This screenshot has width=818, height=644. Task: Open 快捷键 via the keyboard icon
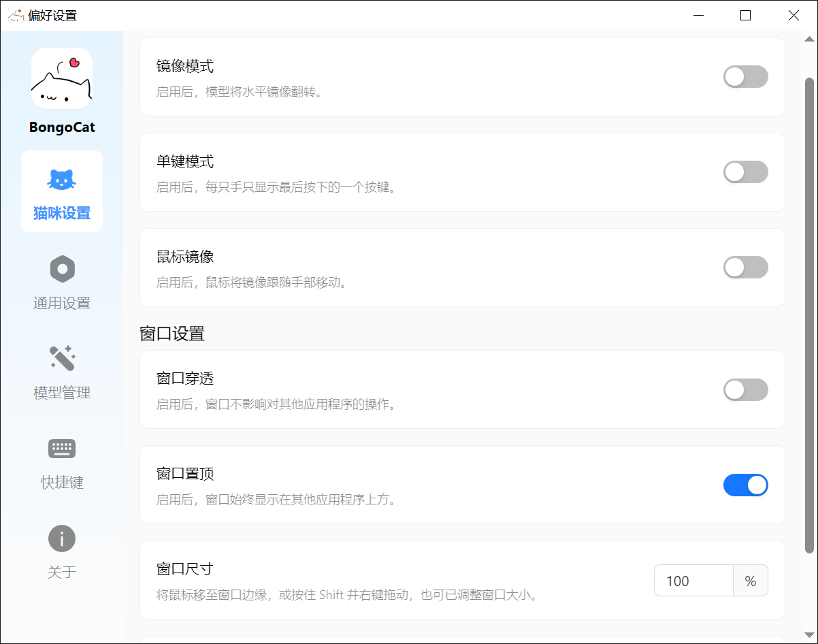click(62, 449)
